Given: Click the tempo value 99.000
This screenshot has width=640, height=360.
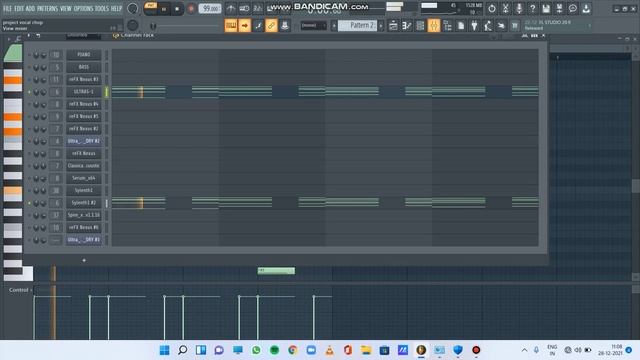Looking at the screenshot, I should tap(210, 9).
